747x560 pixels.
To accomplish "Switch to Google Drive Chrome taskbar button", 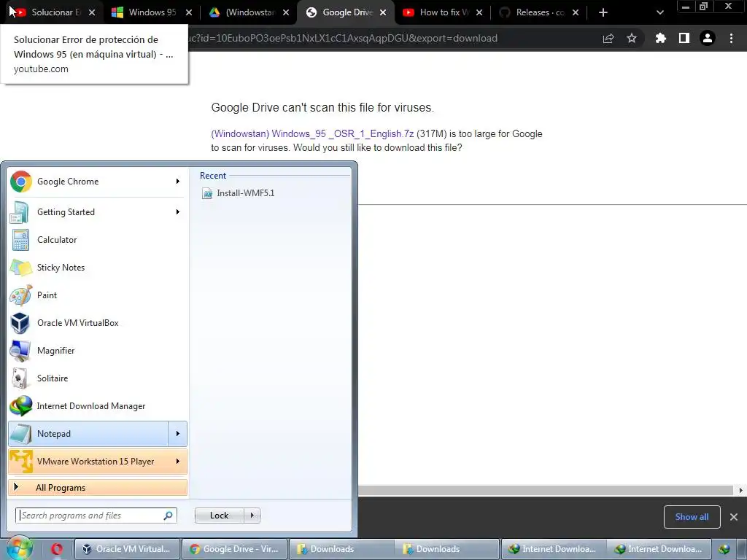I will click(234, 549).
